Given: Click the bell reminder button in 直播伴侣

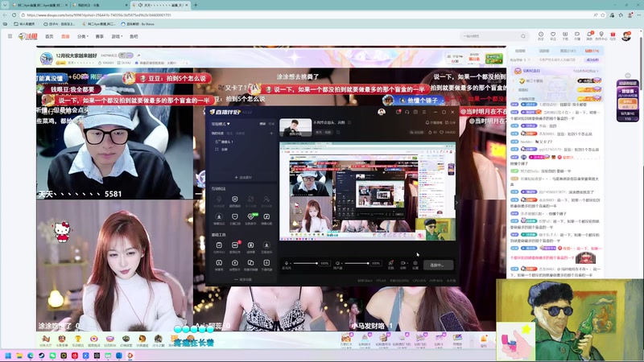Looking at the screenshot, I should pyautogui.click(x=433, y=122).
